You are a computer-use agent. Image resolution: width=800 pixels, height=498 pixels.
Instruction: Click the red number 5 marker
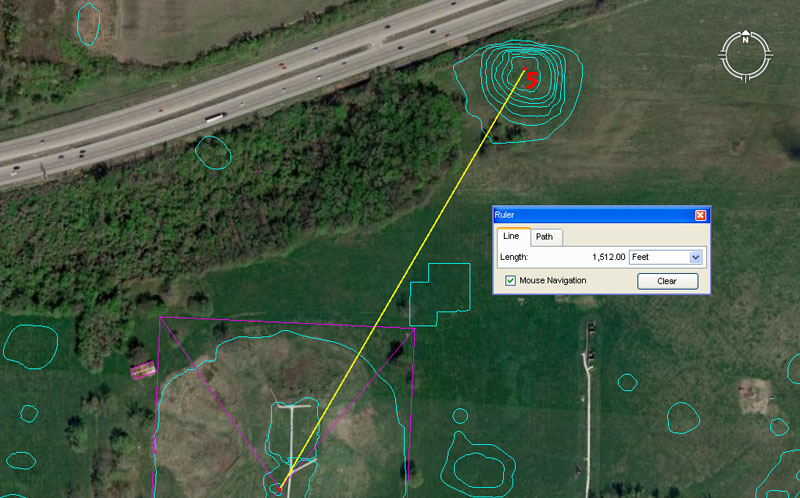pos(532,79)
